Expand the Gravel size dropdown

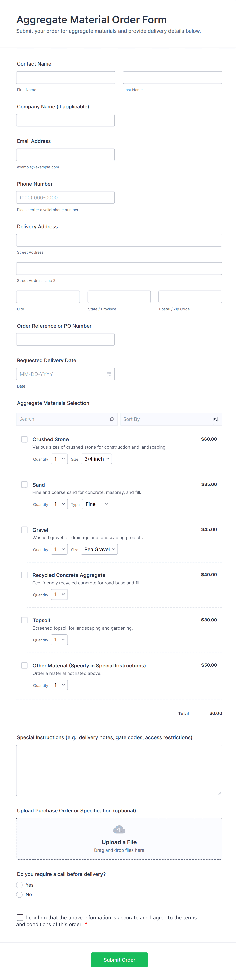click(x=99, y=549)
